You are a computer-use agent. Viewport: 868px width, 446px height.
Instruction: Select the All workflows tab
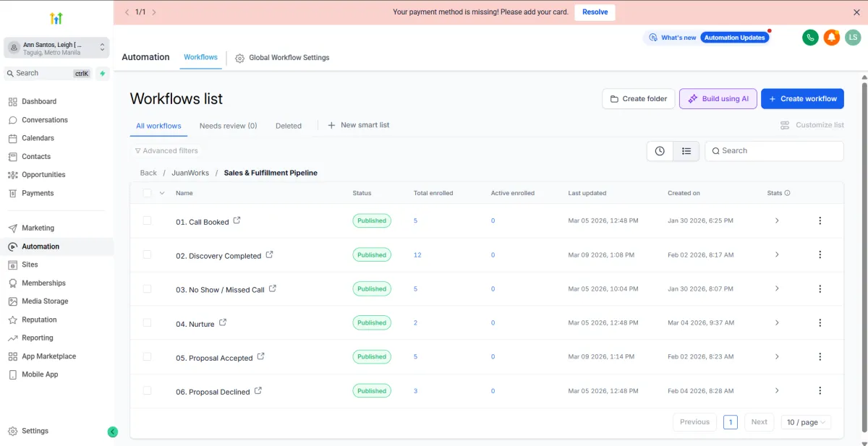coord(158,126)
